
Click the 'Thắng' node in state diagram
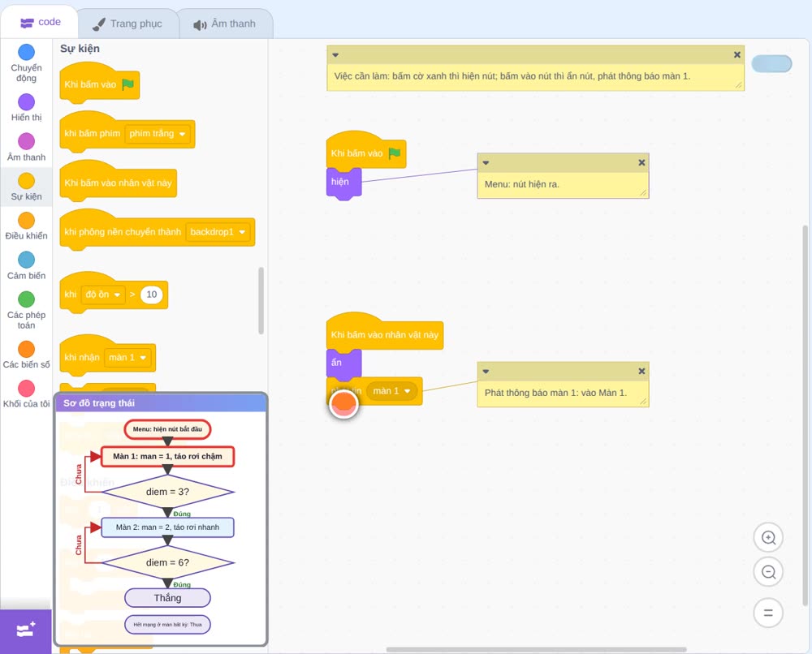[x=167, y=598]
